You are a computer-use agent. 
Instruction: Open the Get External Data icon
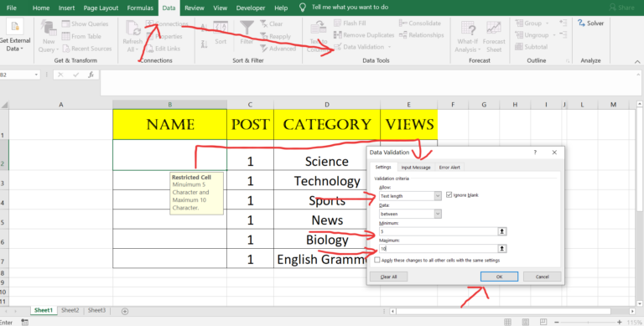[15, 36]
